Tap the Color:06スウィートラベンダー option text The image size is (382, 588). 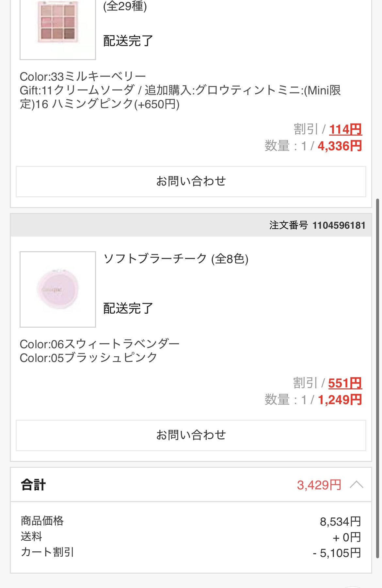100,344
